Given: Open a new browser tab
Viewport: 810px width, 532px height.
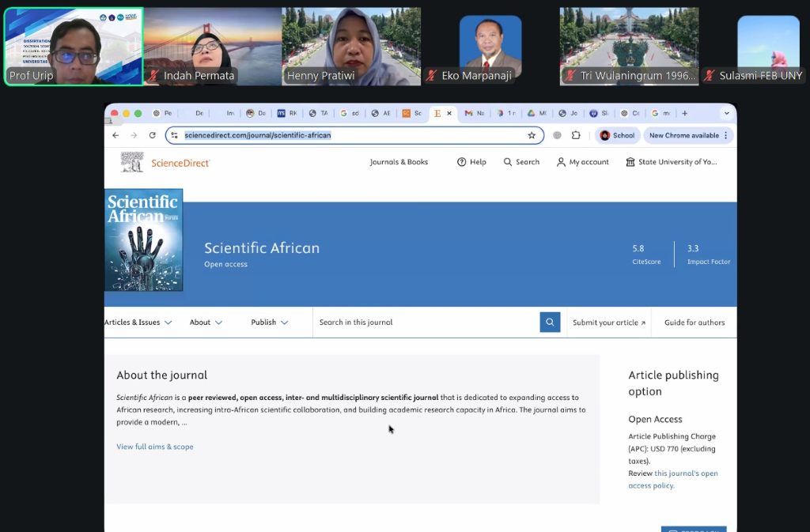Looking at the screenshot, I should pyautogui.click(x=685, y=113).
